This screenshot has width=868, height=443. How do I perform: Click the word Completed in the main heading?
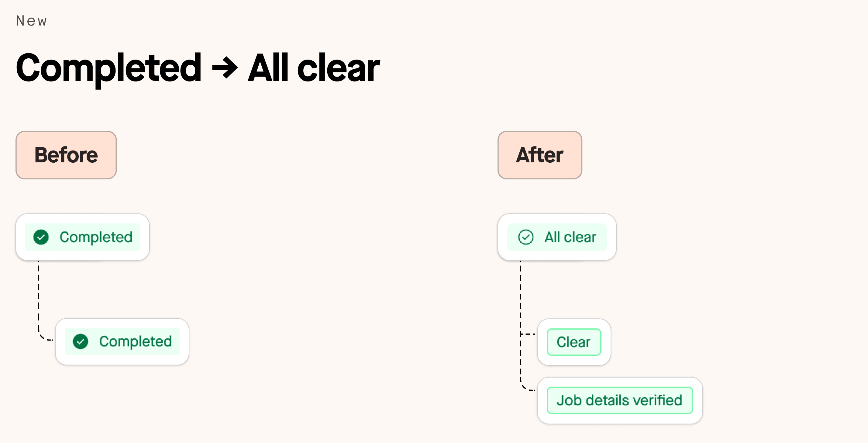tap(108, 68)
